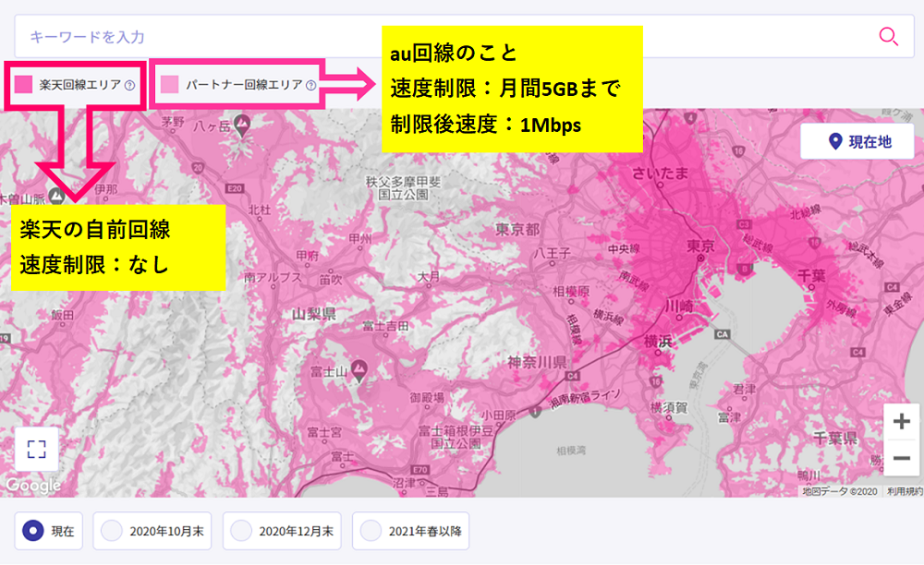Focus the keyword search input field
Screen dimensions: 924x565
point(465,37)
